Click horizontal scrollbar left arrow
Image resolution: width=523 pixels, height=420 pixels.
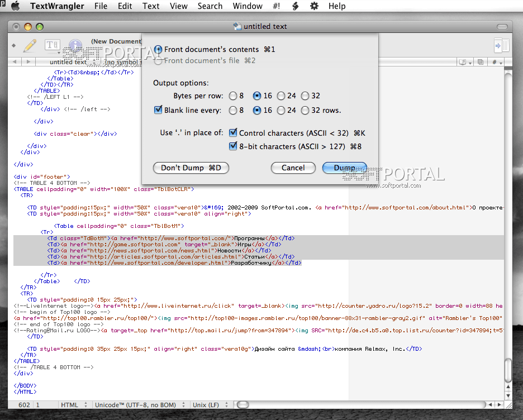[x=489, y=405]
